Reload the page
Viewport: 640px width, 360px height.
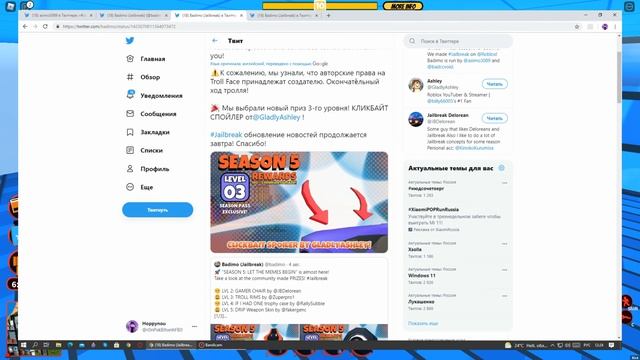coord(45,27)
